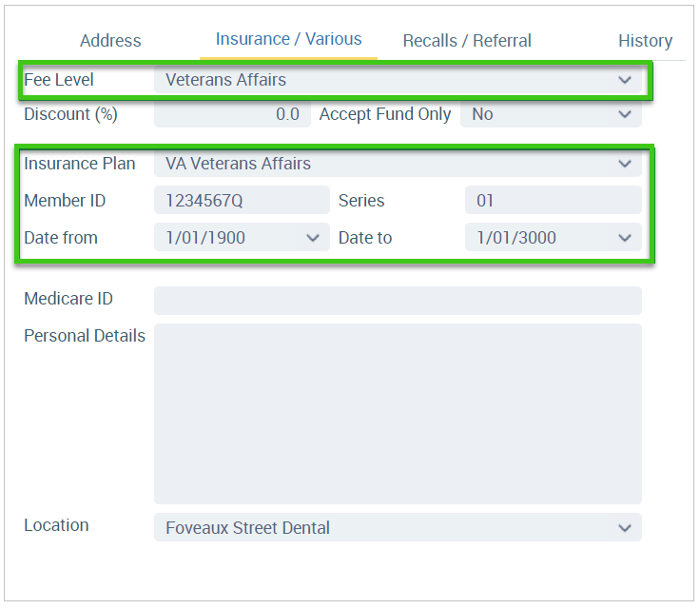Go to the History tab
Screen dimensions: 700x609
pyautogui.click(x=645, y=41)
